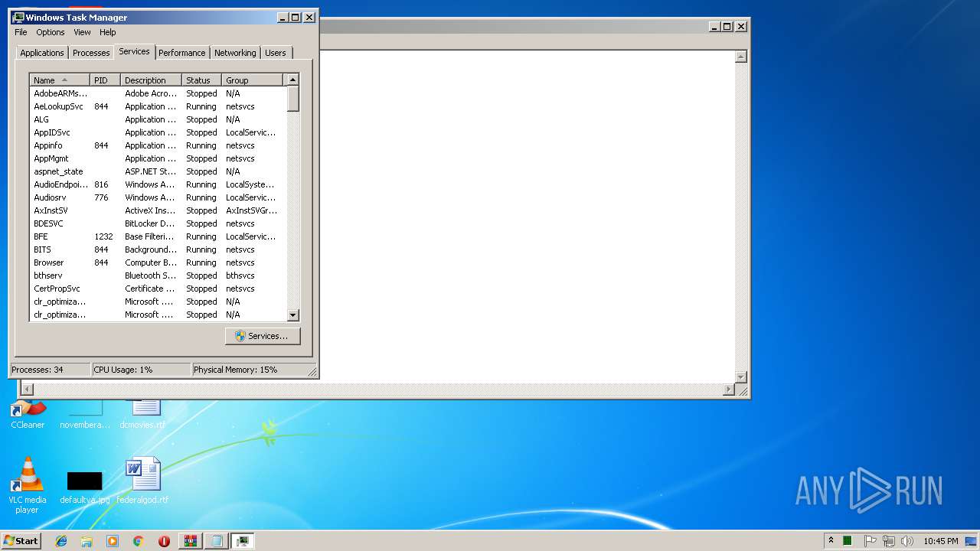Click the taskbar clock showing 10:45 PM
This screenshot has height=551, width=980.
[940, 541]
